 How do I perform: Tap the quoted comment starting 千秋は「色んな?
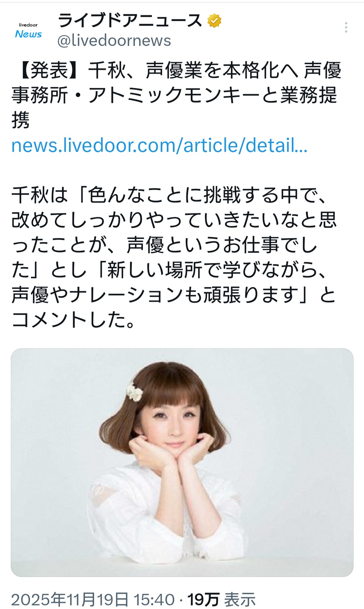pos(174,257)
